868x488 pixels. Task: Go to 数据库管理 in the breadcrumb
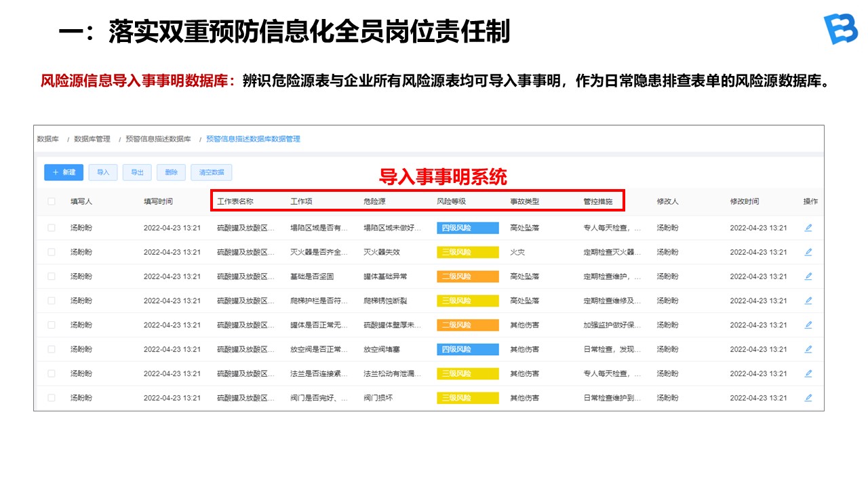click(x=92, y=139)
